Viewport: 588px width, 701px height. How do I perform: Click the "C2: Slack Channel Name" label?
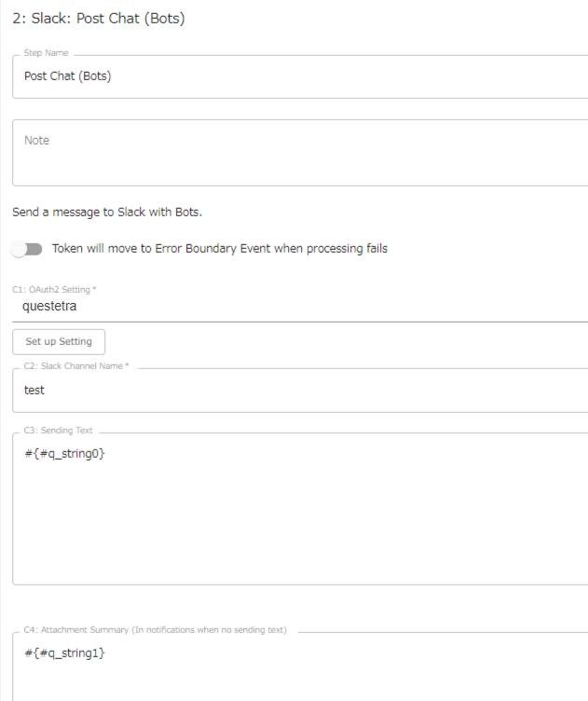point(76,366)
